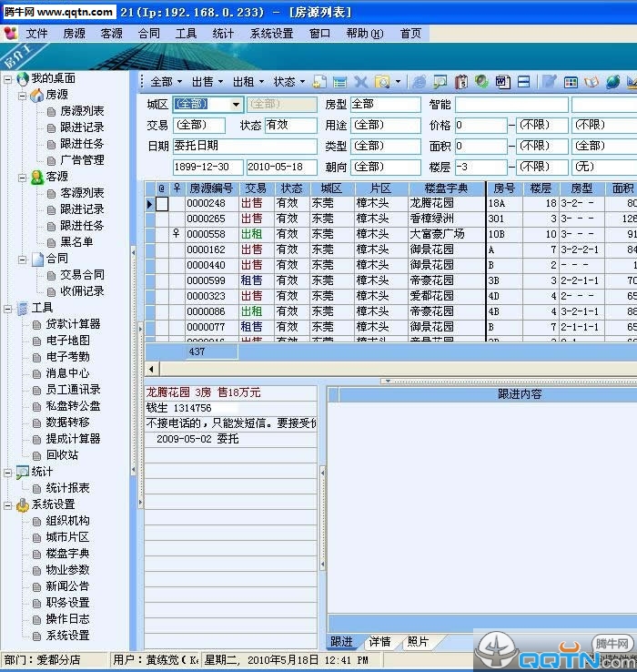The height and width of the screenshot is (672, 637).
Task: Click the split panel layout icon
Action: coord(523,81)
